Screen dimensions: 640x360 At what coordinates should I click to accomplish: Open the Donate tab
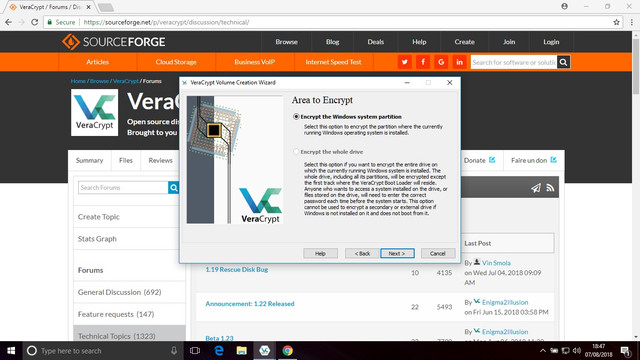[x=480, y=160]
